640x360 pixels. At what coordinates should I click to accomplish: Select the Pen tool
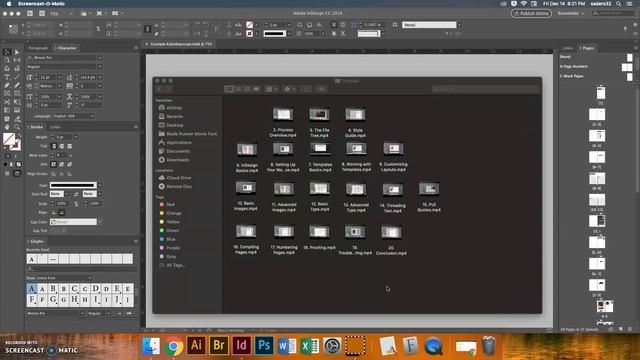tap(7, 85)
